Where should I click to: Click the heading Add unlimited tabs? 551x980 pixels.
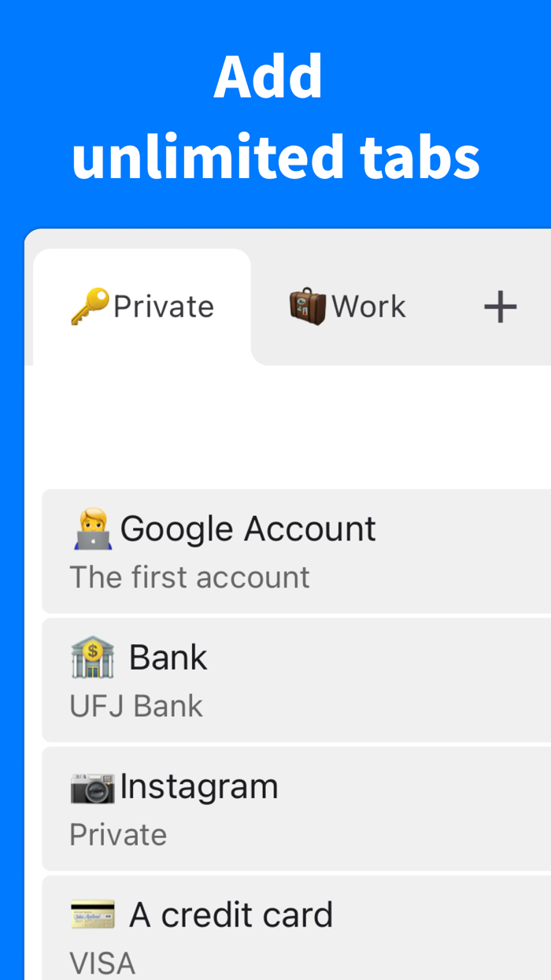275,118
